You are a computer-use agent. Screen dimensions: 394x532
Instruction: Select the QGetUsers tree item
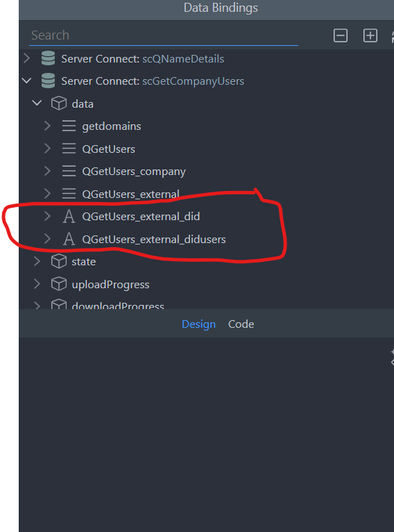[108, 149]
